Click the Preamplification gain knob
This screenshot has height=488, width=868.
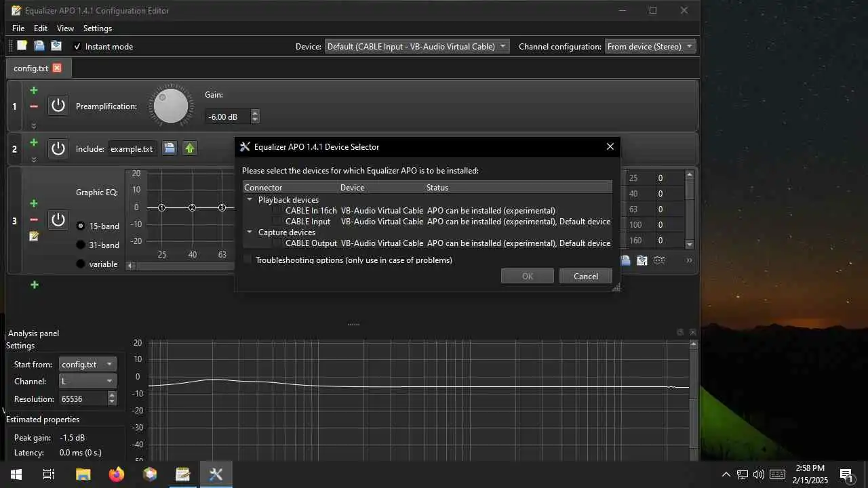171,106
